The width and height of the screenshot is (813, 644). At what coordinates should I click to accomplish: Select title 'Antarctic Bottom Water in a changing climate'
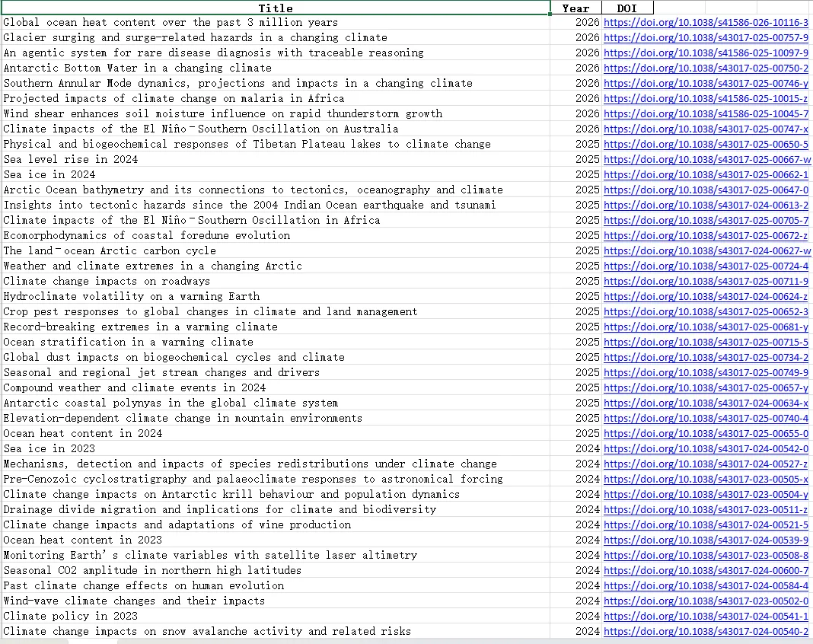137,68
